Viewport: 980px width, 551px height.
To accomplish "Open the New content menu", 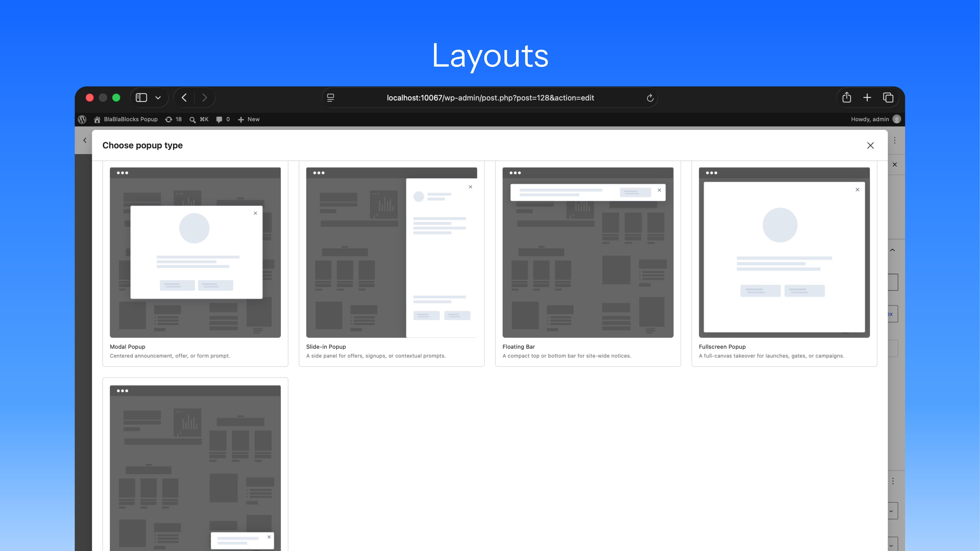I will (x=249, y=119).
